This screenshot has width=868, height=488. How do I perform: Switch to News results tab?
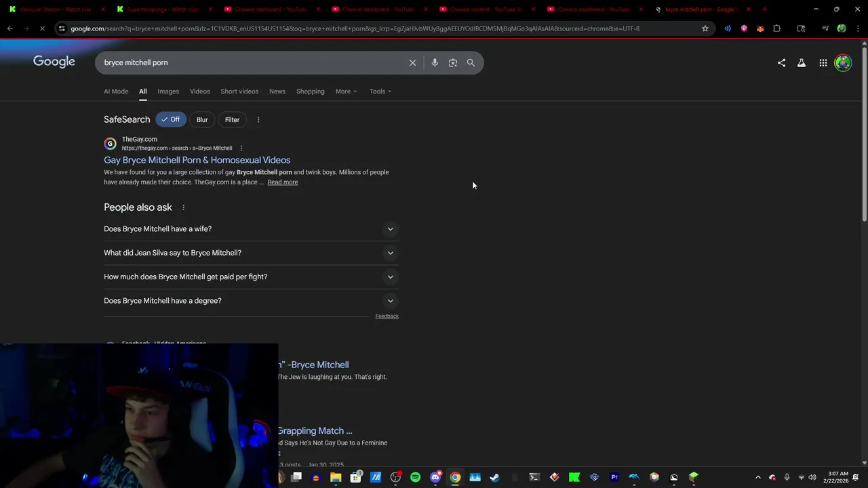point(277,91)
